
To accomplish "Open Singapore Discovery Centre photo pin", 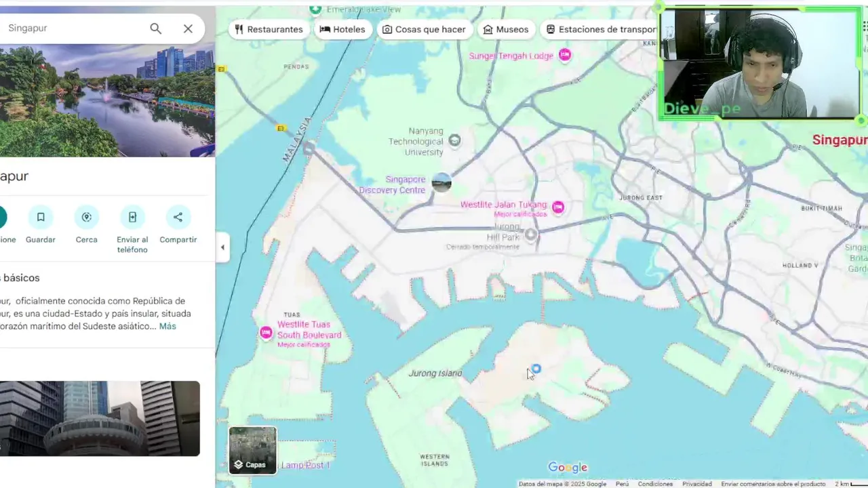I will (441, 182).
